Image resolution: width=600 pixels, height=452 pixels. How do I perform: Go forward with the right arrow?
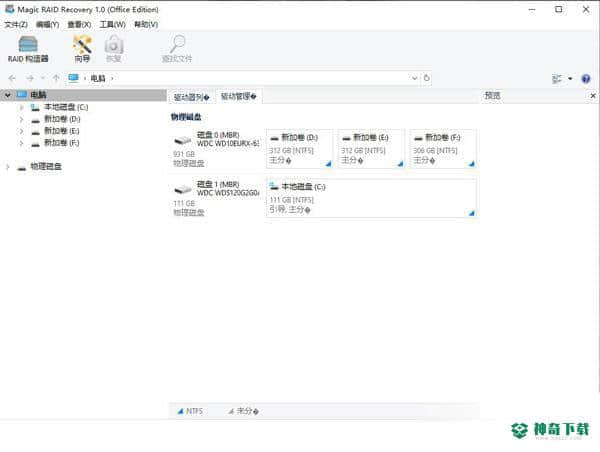coord(30,78)
